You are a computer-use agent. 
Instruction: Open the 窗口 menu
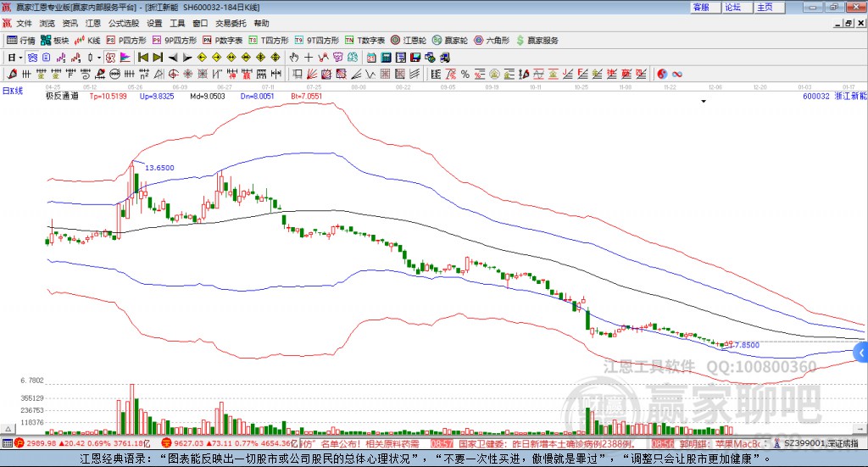[200, 23]
